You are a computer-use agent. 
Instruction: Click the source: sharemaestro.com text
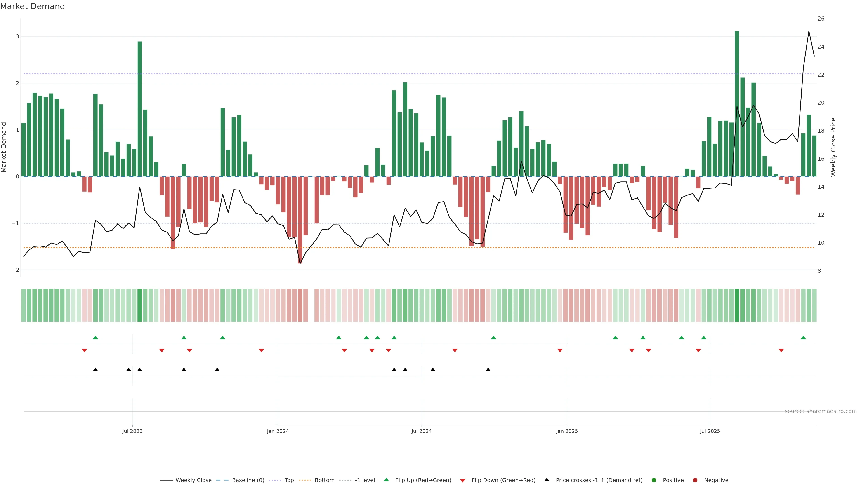coord(821,411)
